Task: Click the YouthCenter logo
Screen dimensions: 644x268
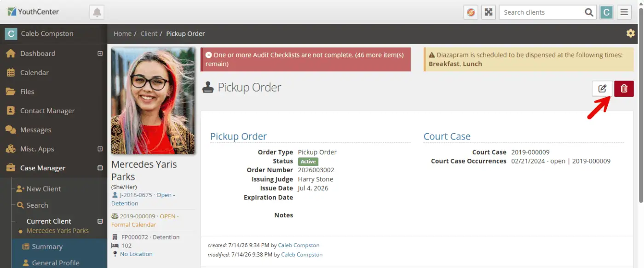Action: point(33,12)
